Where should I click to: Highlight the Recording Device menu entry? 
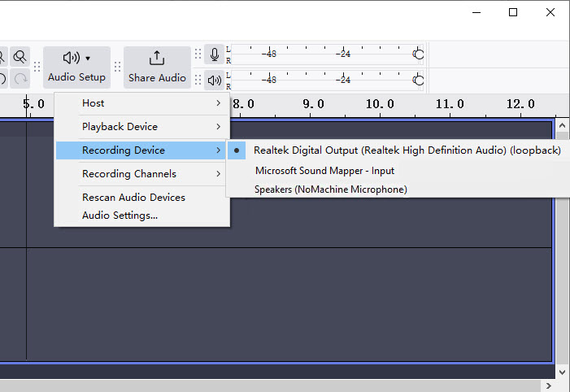(142, 150)
